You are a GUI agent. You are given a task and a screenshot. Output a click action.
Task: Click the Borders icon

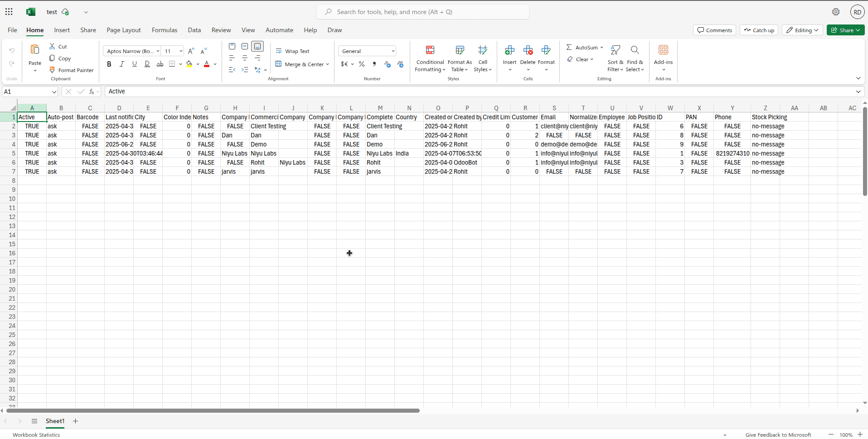pos(172,64)
